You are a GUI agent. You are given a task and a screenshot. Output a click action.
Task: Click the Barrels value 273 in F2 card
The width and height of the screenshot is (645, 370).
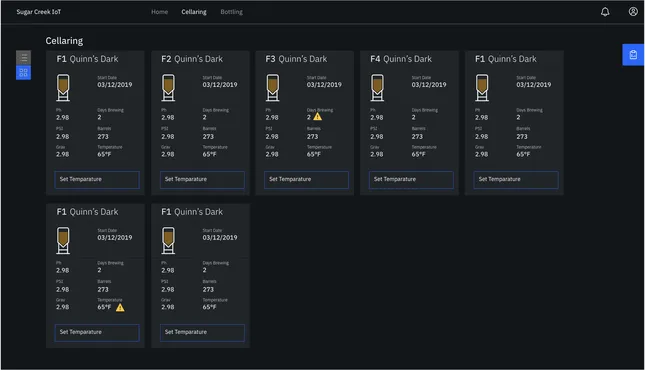click(x=208, y=136)
